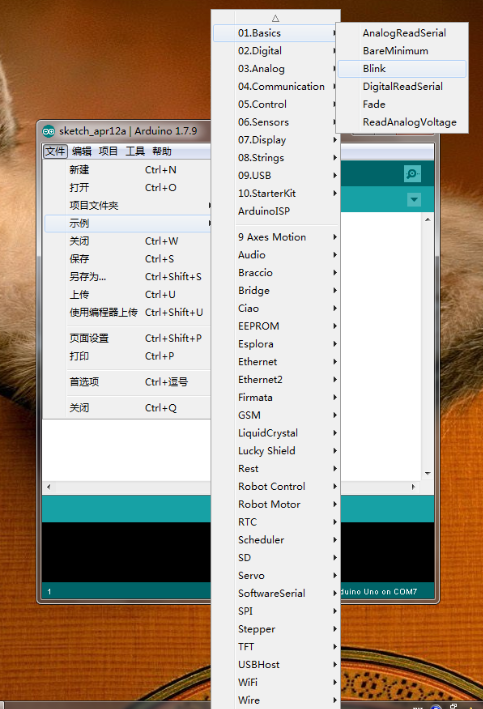Viewport: 483px width, 709px height.
Task: Open the ReadAnalogVoltage example
Action: tap(402, 122)
